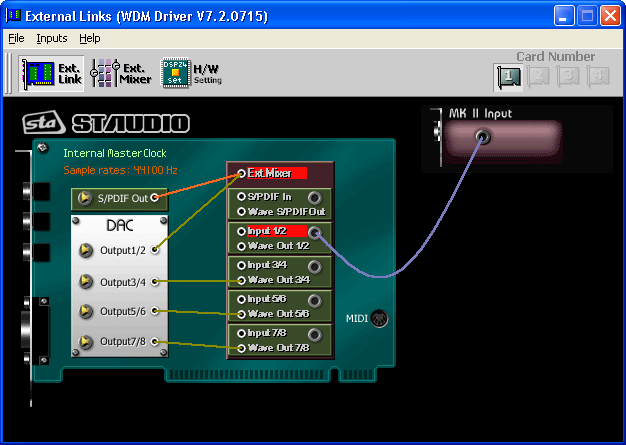626x445 pixels.
Task: Open the Ext. Mixer panel
Action: click(x=121, y=74)
